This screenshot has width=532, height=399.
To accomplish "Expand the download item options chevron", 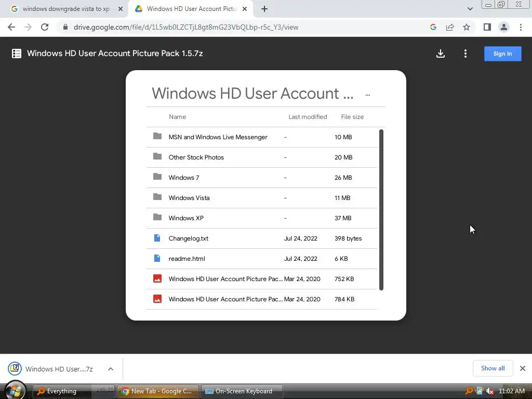I will [111, 369].
